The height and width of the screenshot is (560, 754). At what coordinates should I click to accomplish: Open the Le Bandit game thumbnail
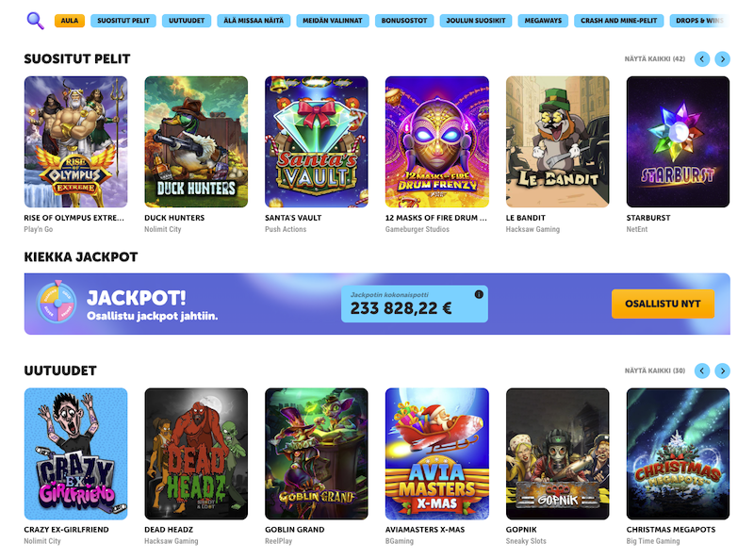(x=557, y=142)
